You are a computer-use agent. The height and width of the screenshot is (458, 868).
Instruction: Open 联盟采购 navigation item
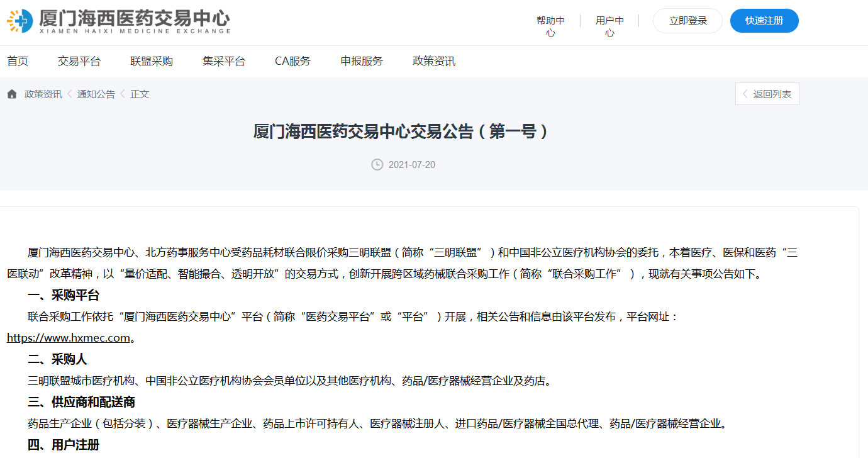152,61
